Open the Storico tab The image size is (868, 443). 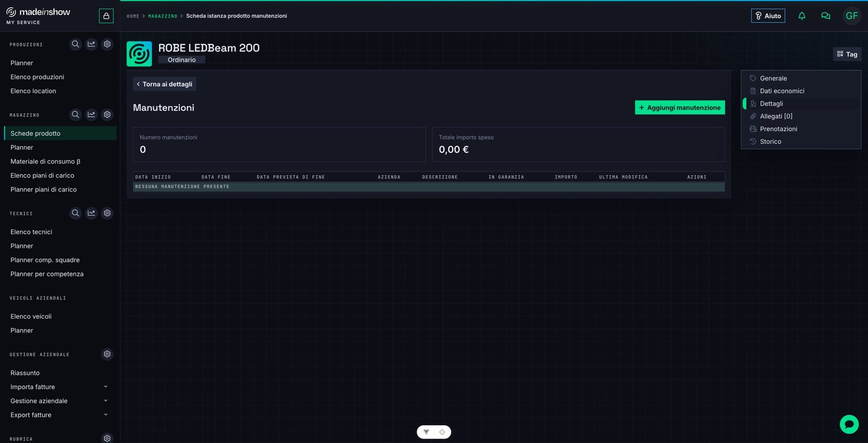coord(801,141)
